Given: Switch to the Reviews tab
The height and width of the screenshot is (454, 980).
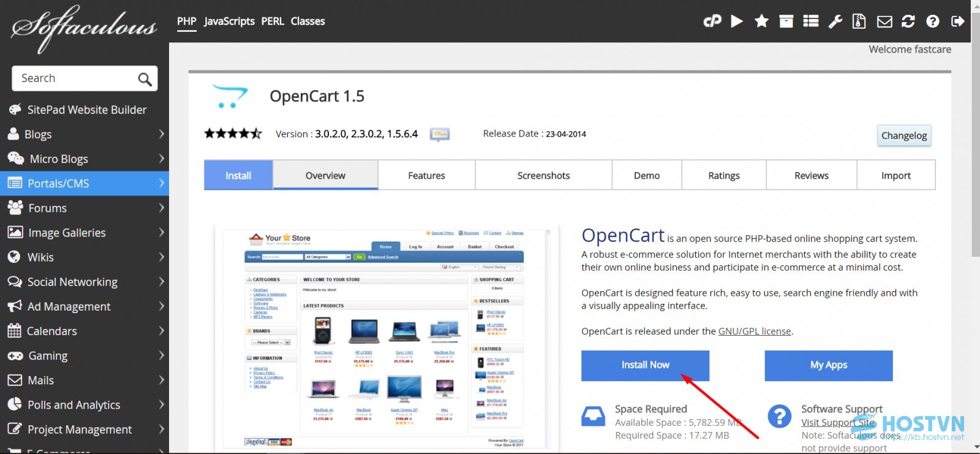Looking at the screenshot, I should point(812,175).
